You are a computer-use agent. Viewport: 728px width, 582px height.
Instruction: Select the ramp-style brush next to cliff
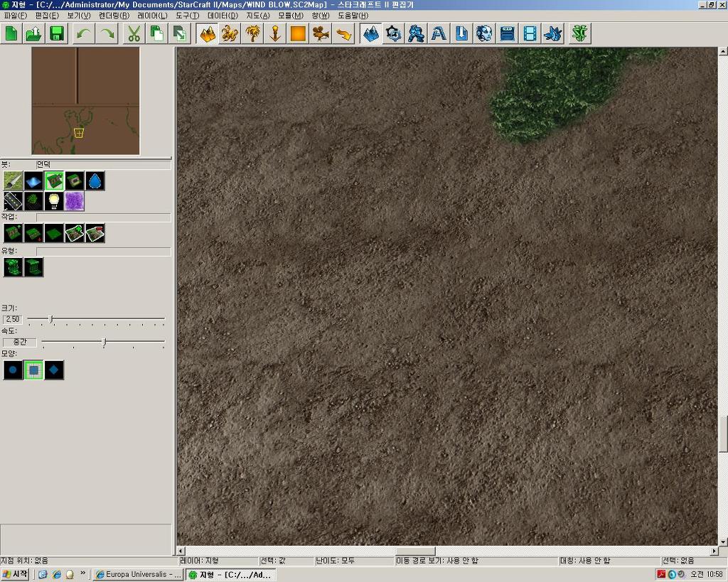[x=74, y=181]
